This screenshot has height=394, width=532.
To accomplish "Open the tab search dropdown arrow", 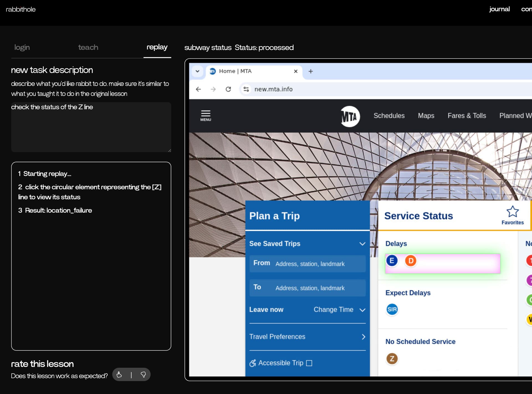I will point(197,71).
